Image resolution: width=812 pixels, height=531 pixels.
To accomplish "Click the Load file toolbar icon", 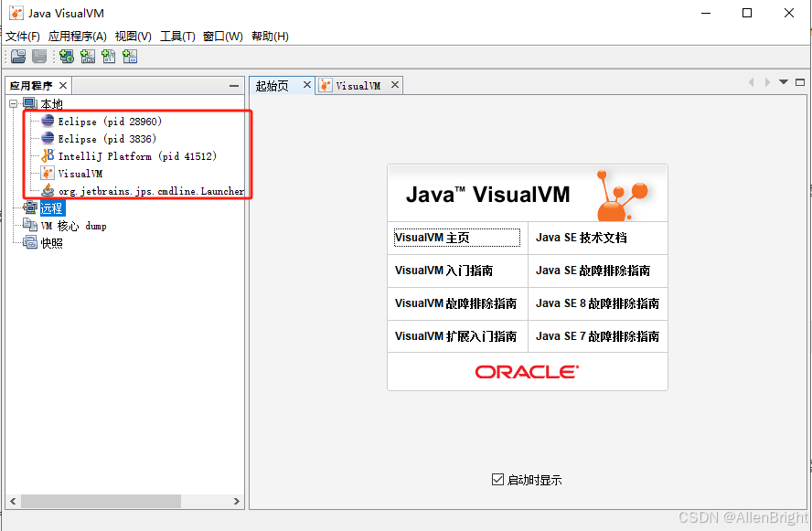I will pyautogui.click(x=18, y=57).
